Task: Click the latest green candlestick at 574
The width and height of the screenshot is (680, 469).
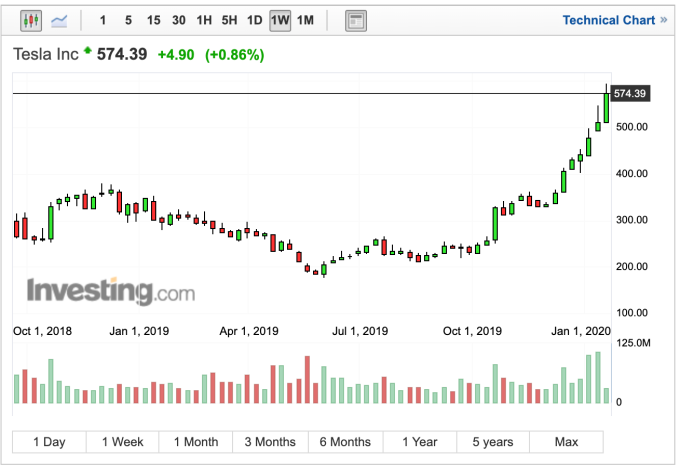Action: coord(606,108)
